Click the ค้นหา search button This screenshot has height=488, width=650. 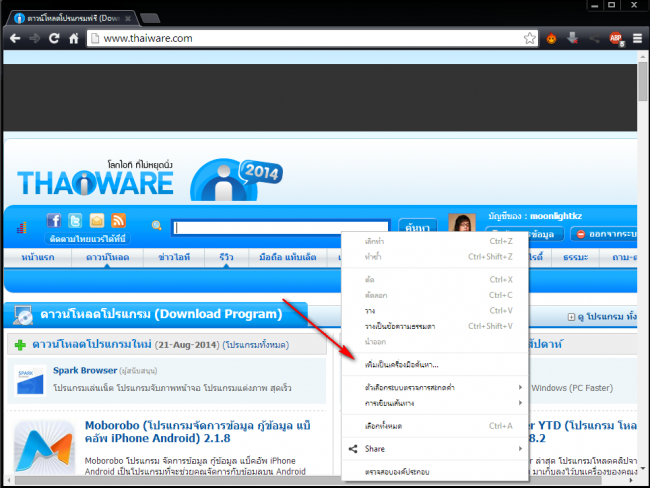tap(417, 226)
